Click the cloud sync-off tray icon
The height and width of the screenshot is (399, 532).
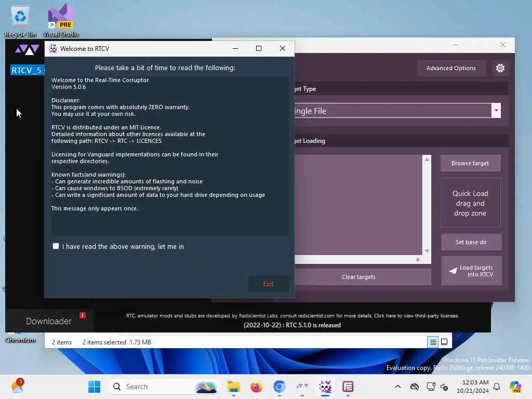(x=414, y=387)
